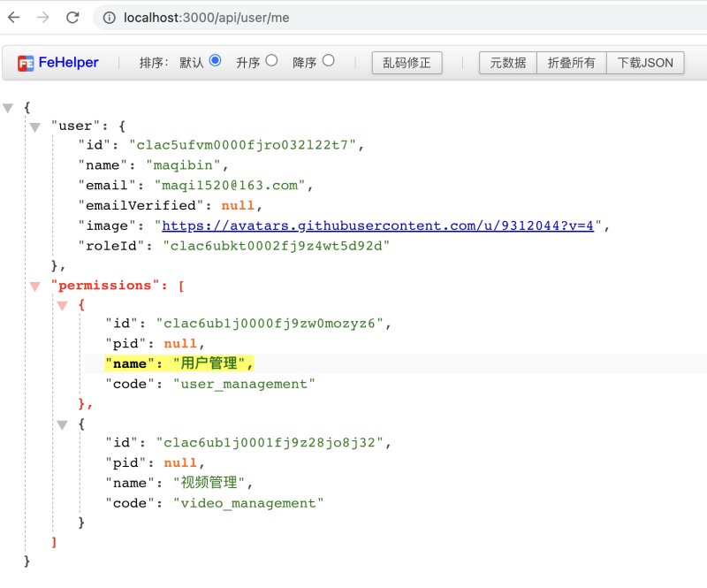Click the code value "user_management"
707x588 pixels.
244,384
